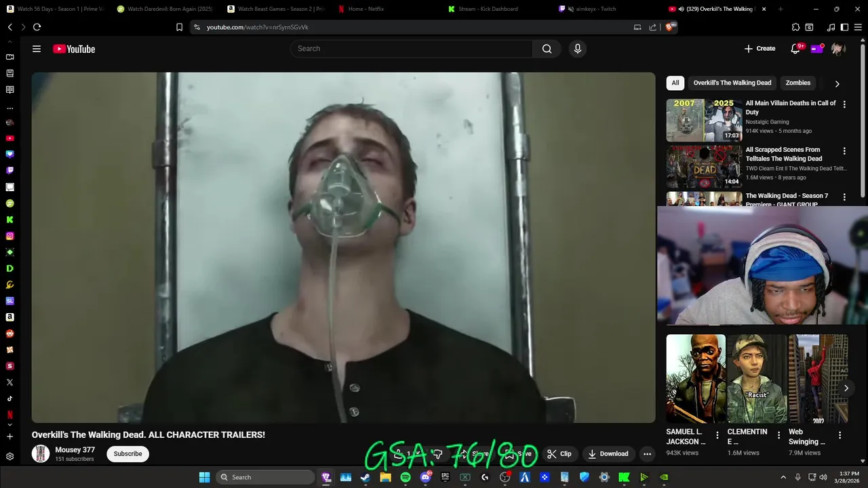Screen dimensions: 868x488
Task: Open options for All Main Villain Deaths video
Action: coord(844,104)
